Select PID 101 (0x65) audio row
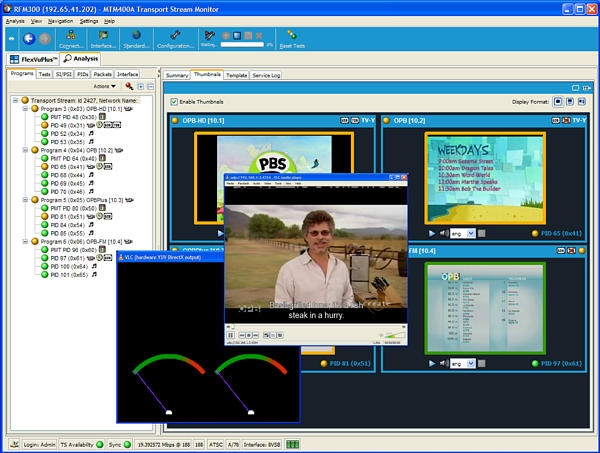Image resolution: width=600 pixels, height=453 pixels. coord(69,275)
